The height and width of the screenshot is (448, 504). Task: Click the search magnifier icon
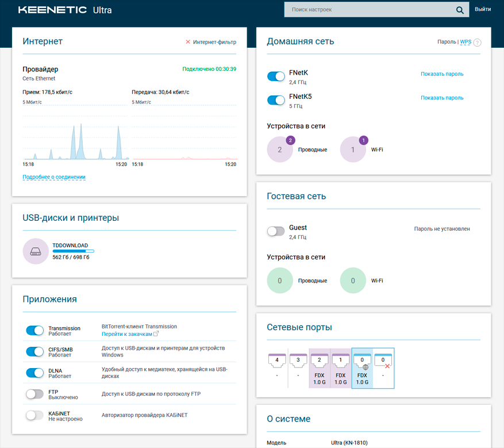pyautogui.click(x=460, y=10)
